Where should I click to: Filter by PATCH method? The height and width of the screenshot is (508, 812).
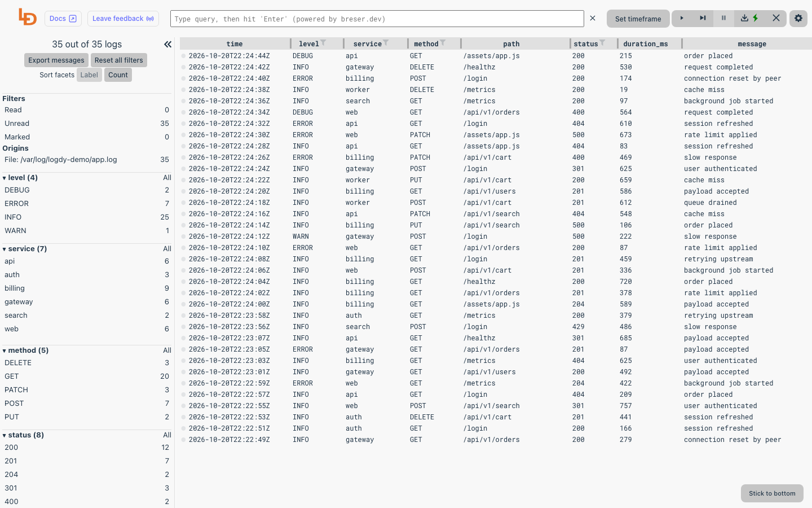(x=87, y=390)
